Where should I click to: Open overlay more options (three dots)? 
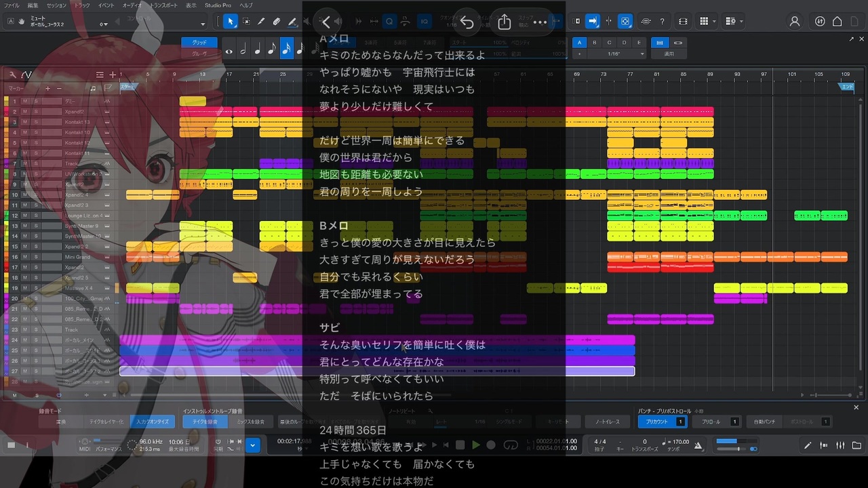pyautogui.click(x=540, y=22)
